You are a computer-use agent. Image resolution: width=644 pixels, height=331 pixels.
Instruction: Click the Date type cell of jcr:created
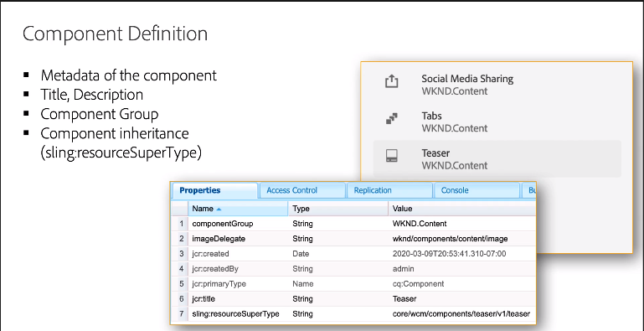click(x=301, y=254)
